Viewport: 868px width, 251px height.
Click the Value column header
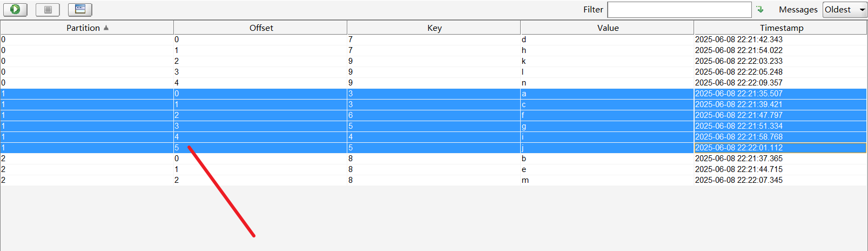[608, 28]
